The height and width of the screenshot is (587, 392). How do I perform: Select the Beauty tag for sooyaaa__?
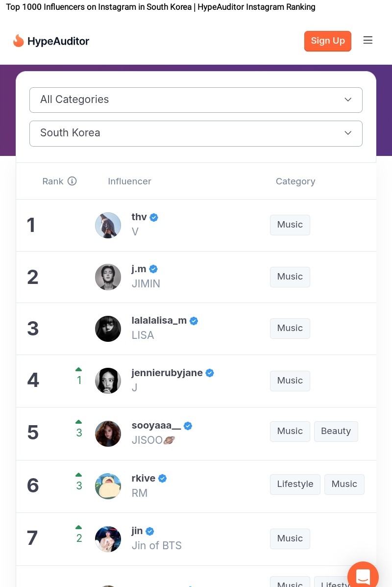[336, 431]
